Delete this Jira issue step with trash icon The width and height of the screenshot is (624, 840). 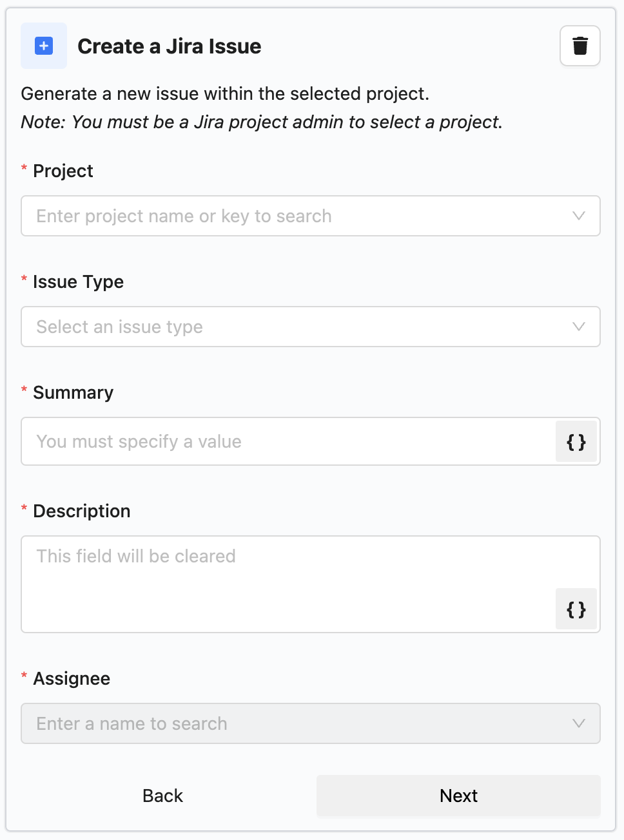(x=580, y=46)
